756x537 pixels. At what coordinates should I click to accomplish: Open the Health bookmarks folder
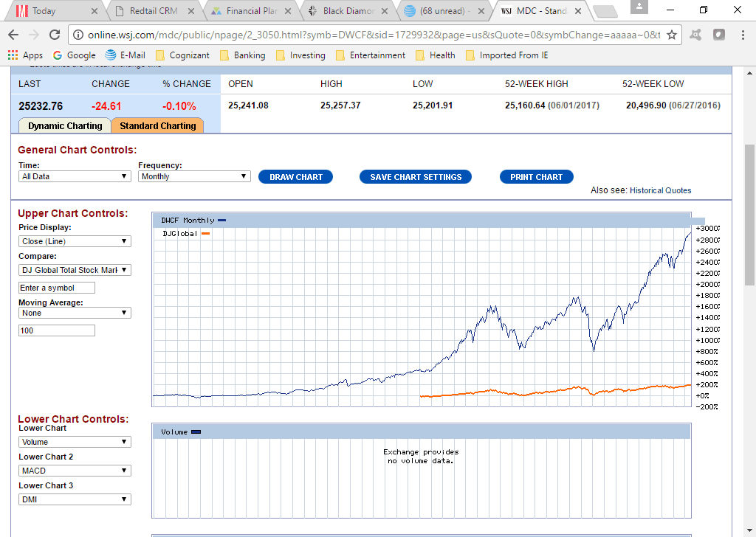[436, 55]
